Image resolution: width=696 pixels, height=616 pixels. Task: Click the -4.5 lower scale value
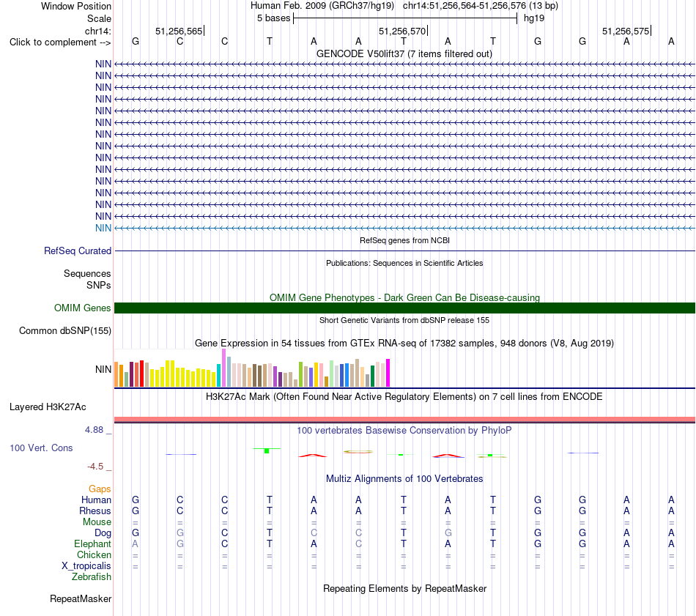[95, 467]
